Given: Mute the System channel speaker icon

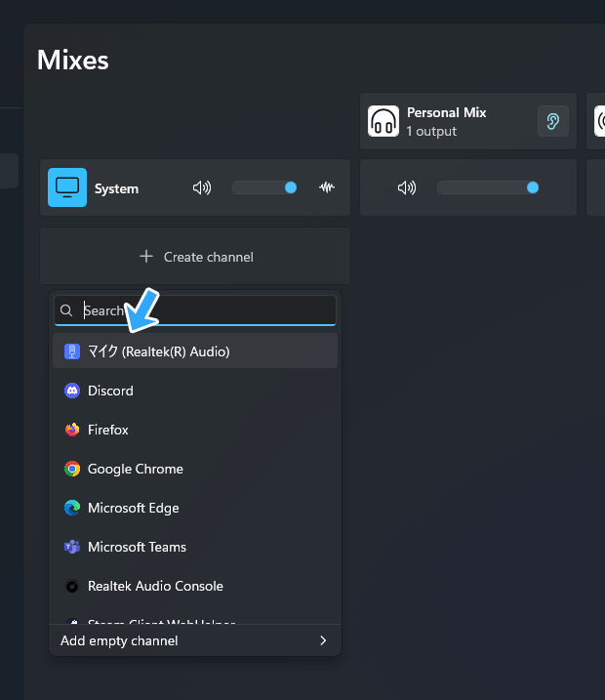Looking at the screenshot, I should pyautogui.click(x=202, y=187).
